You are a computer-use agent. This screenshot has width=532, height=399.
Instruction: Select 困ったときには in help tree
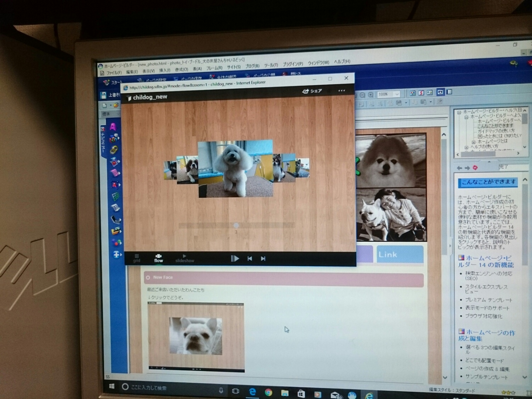499,135
